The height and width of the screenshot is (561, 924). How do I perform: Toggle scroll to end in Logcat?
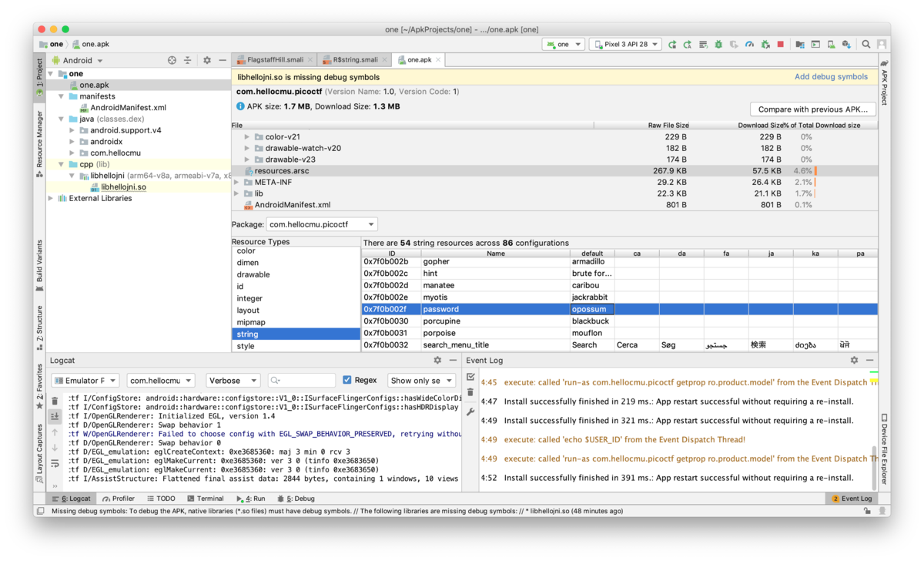55,416
